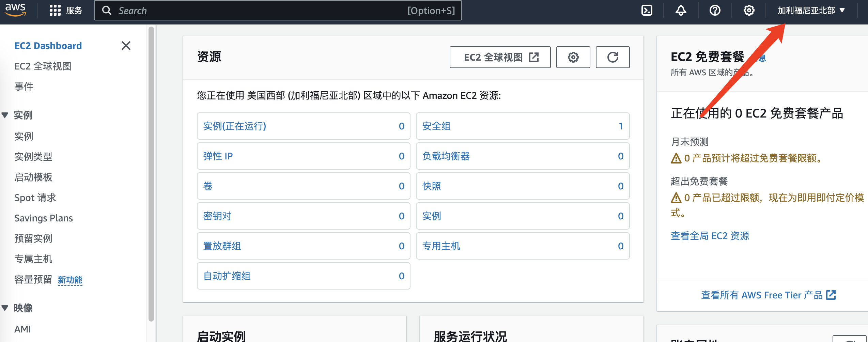Open 容量预留 in sidebar
Viewport: 868px width, 342px height.
[x=33, y=279]
